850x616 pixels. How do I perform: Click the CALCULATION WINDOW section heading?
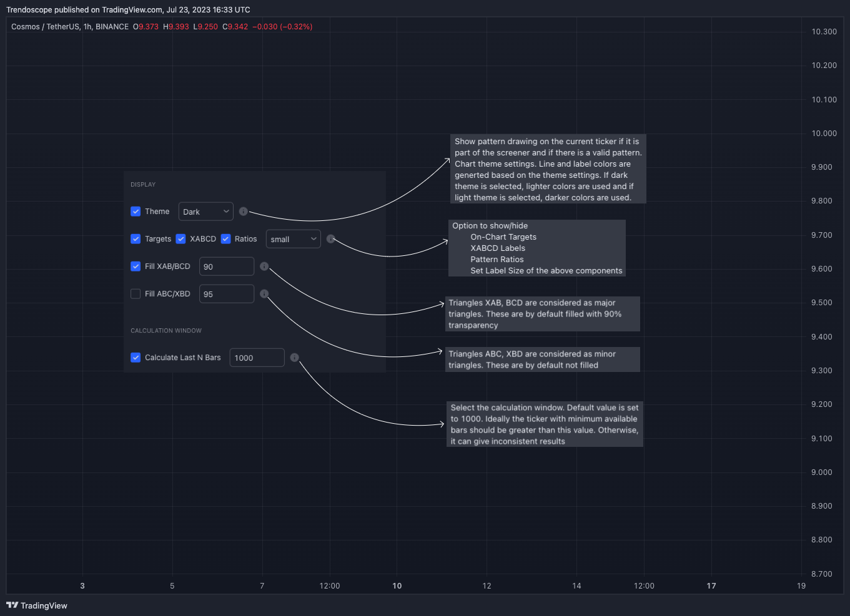click(166, 331)
